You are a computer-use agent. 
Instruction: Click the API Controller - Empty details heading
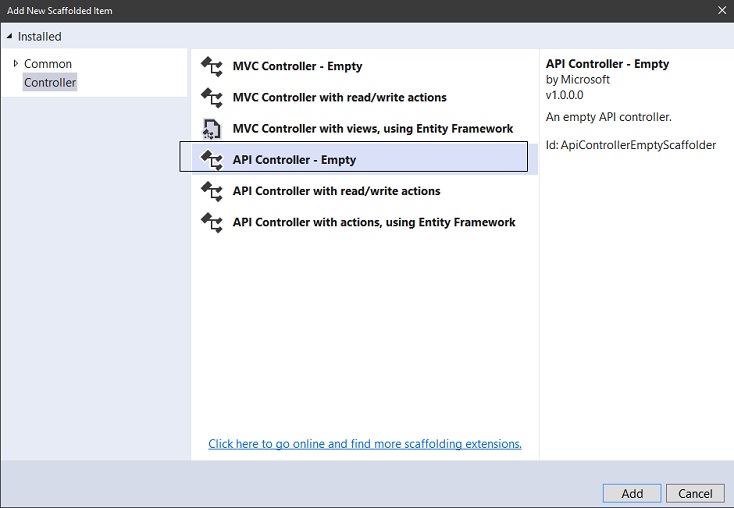tap(607, 64)
